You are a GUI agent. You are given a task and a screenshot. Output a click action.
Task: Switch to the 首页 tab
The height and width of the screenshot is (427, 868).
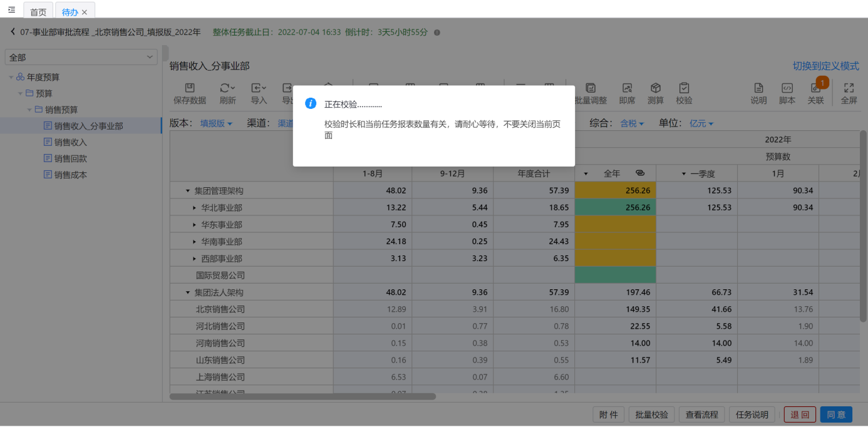38,12
